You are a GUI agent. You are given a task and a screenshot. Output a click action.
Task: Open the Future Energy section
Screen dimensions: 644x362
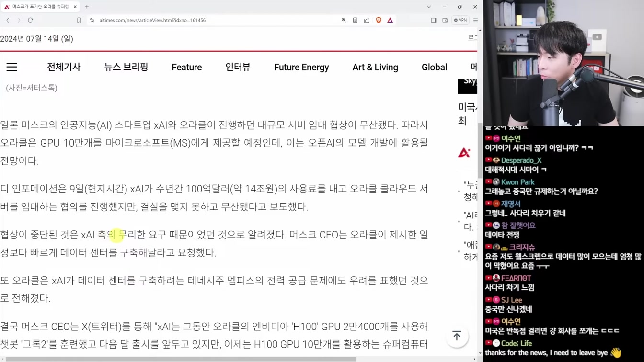pyautogui.click(x=301, y=68)
